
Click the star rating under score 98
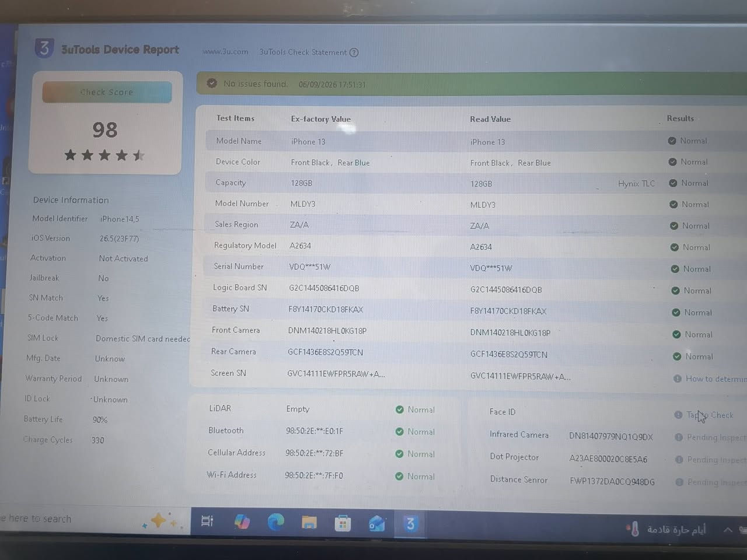(x=104, y=155)
